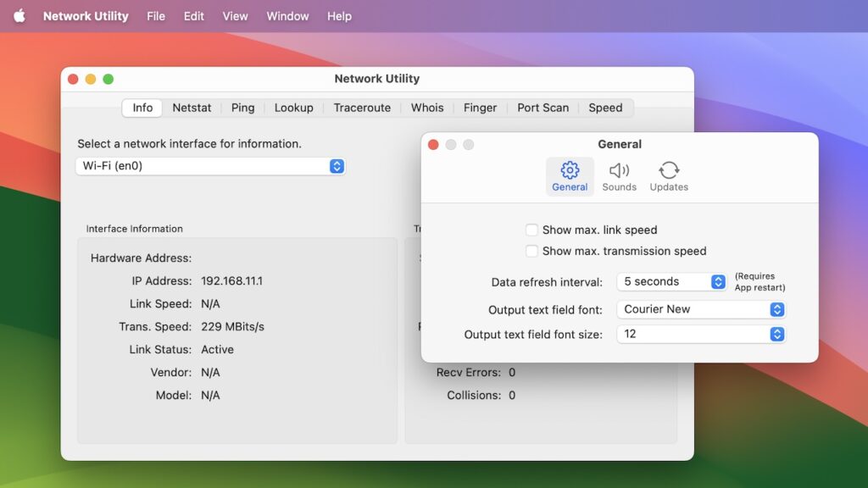
Task: Open the Help menu
Action: point(338,16)
